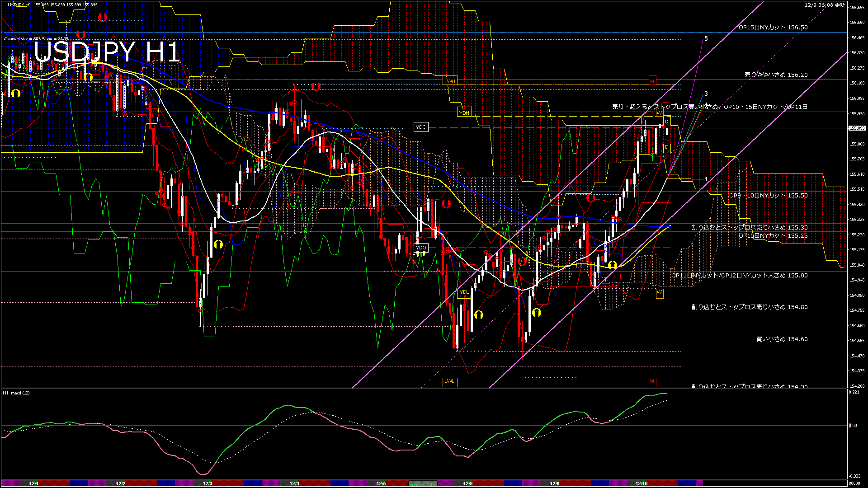Click the orange W pivot box near 154.85
The width and height of the screenshot is (868, 488).
pos(659,293)
